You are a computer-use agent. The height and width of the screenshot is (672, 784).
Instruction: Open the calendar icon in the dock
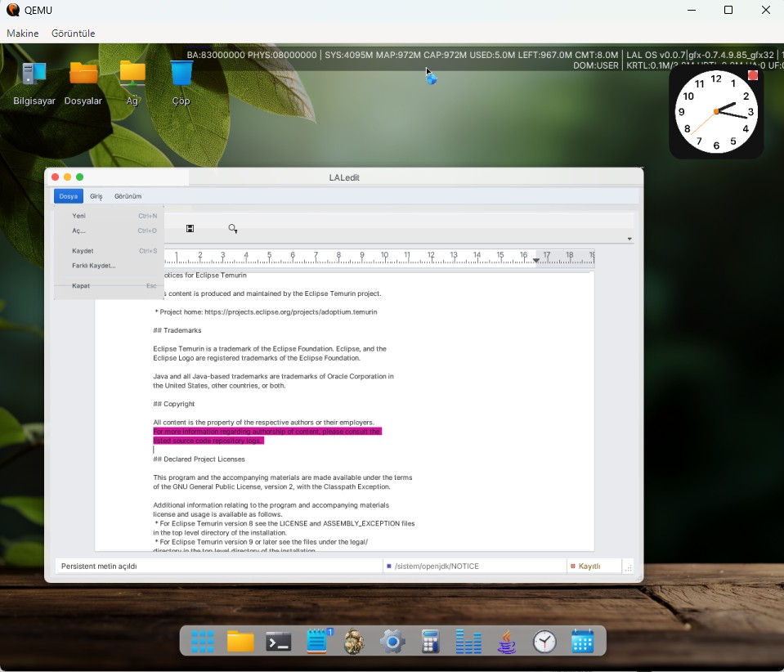(583, 642)
